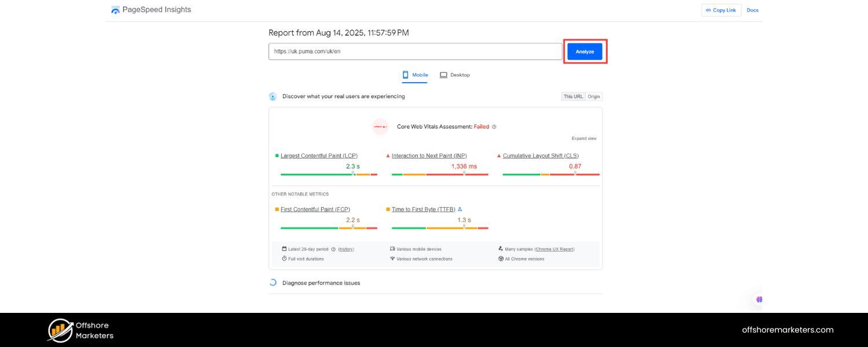Click the real users experience icon
The width and height of the screenshot is (868, 347).
[273, 97]
